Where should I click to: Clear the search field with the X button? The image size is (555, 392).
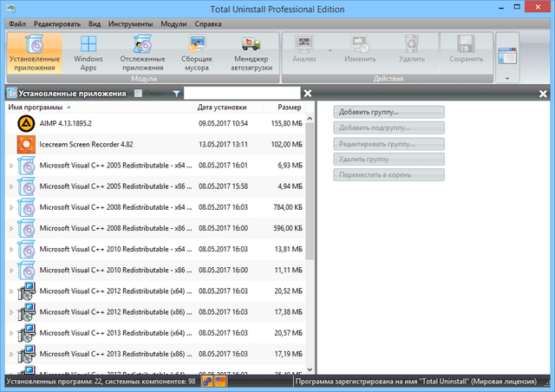click(308, 93)
